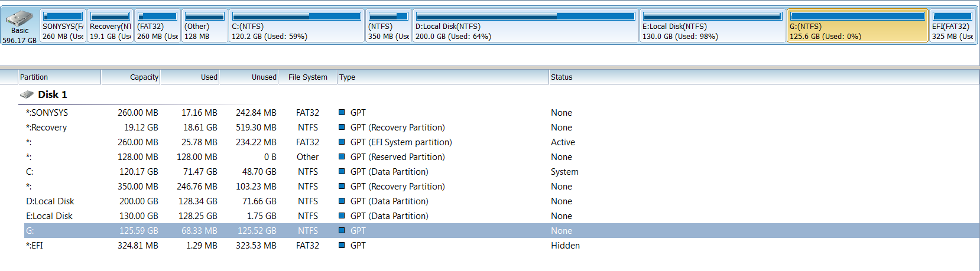Select the G:(NTFS) highlighted partition block
The image size is (980, 271).
pyautogui.click(x=857, y=31)
